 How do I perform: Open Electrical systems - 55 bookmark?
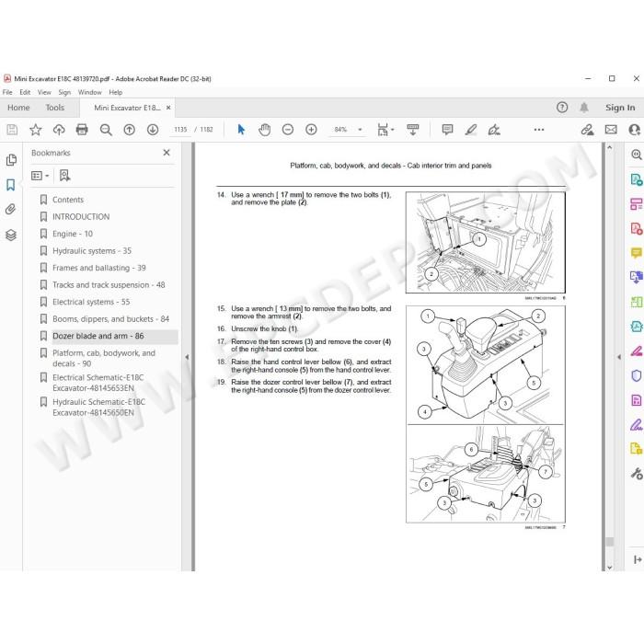[x=91, y=302]
